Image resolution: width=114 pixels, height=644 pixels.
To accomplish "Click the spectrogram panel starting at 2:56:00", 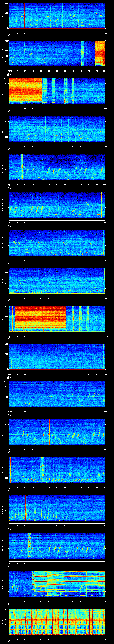I will (x=57, y=205).
